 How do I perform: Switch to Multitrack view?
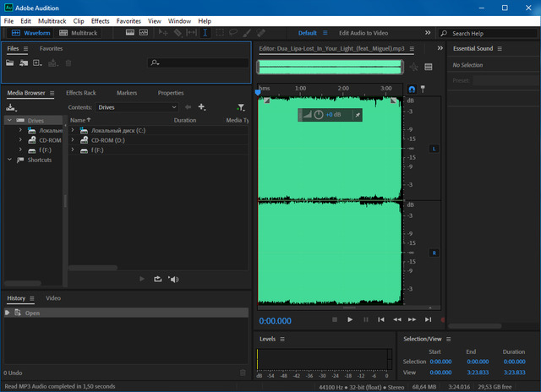79,33
